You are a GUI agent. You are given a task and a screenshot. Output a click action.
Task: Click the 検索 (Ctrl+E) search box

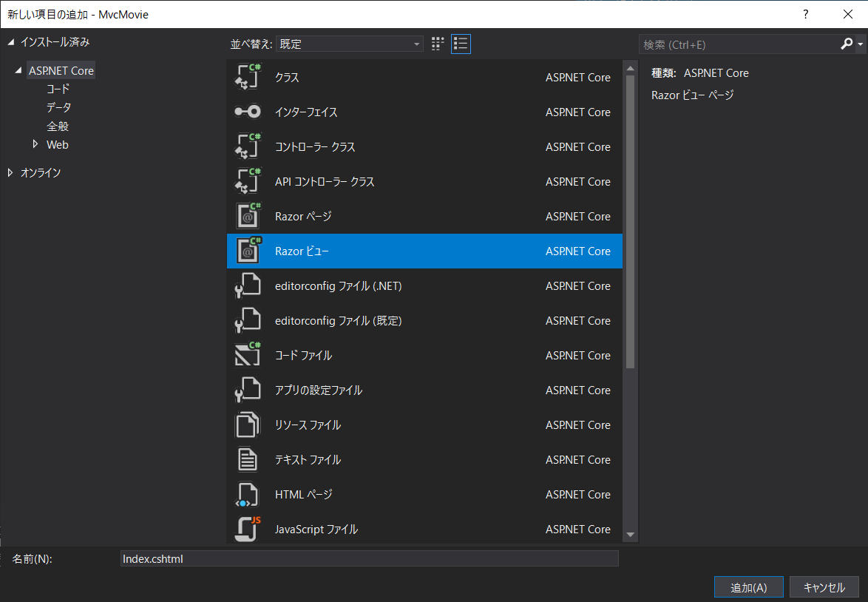[739, 44]
